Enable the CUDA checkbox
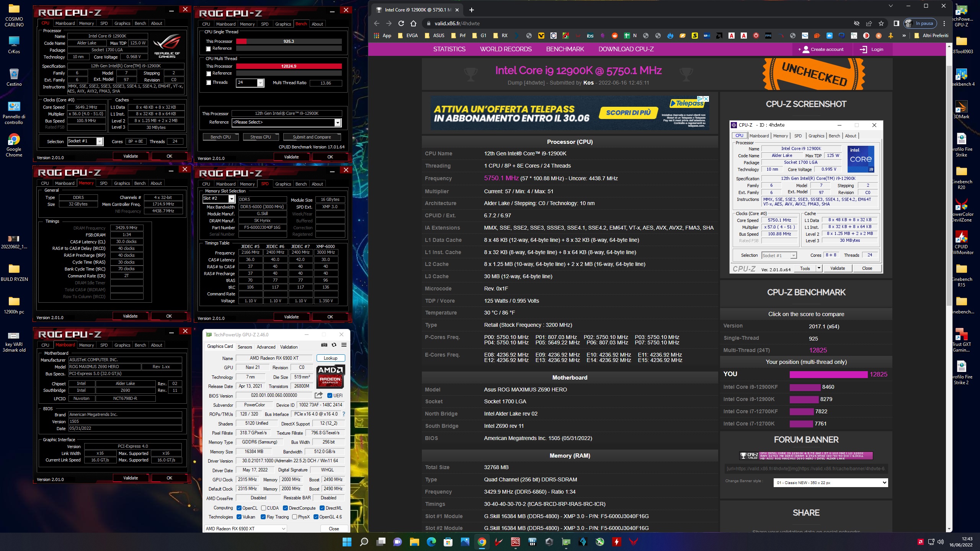Image resolution: width=980 pixels, height=551 pixels. (x=263, y=508)
